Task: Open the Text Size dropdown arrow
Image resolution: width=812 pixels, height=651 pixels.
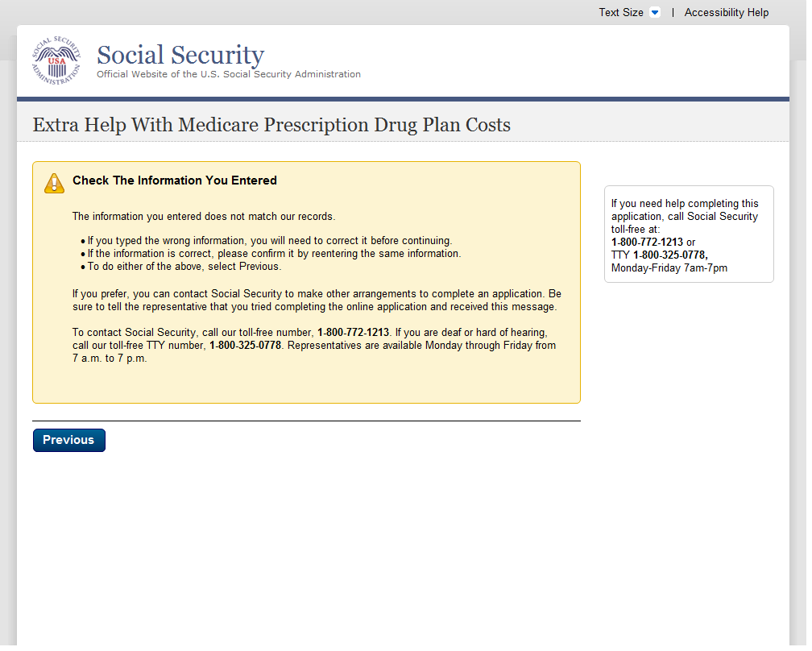Action: coord(654,13)
